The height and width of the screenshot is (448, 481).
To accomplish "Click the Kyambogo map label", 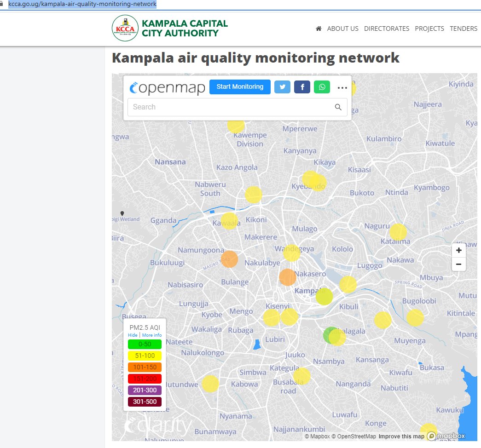I will [x=432, y=188].
